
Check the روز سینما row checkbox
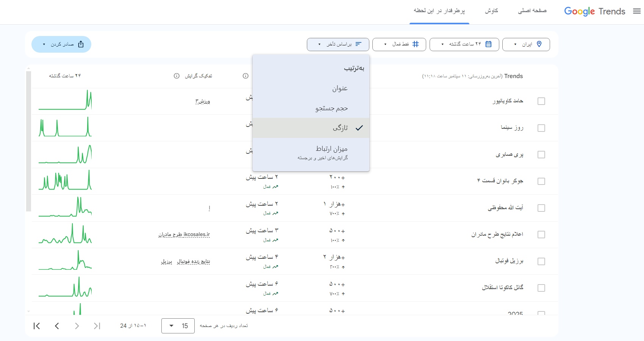click(x=541, y=128)
